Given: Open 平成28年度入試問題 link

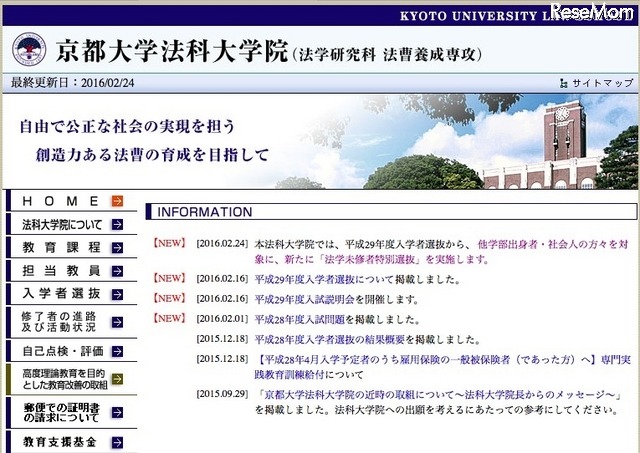Looking at the screenshot, I should coord(300,320).
